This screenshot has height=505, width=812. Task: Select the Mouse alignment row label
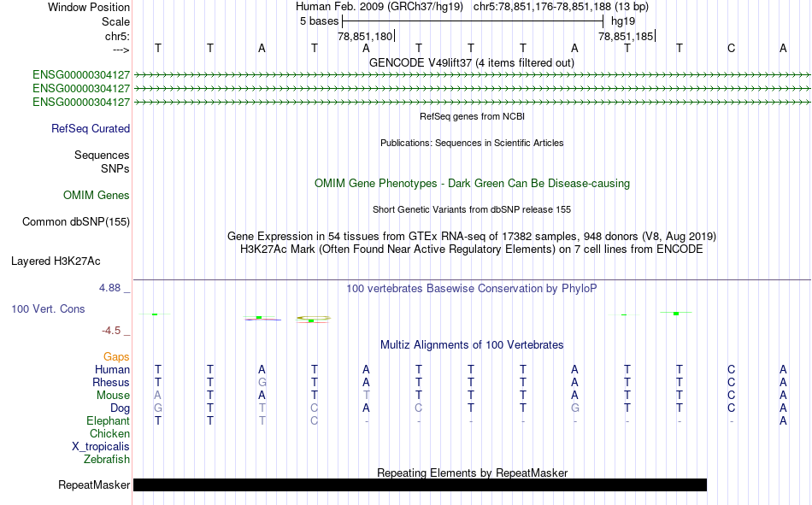point(113,395)
